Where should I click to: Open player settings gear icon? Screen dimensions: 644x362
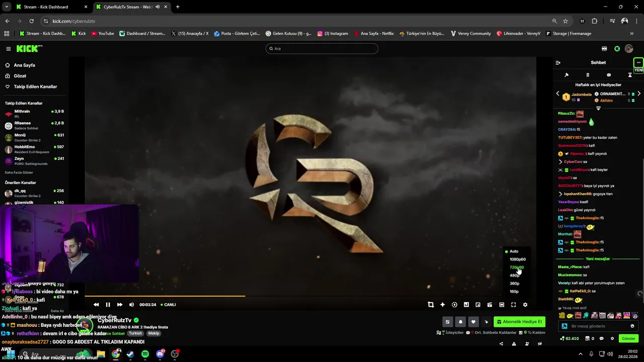525,305
